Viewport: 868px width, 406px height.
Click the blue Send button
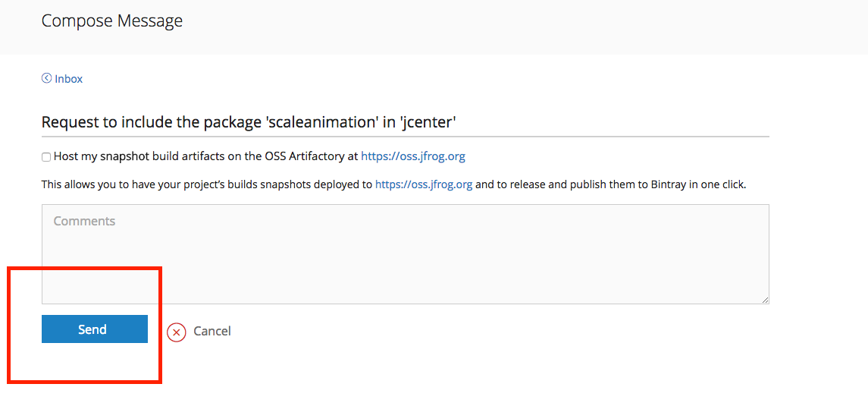(95, 329)
